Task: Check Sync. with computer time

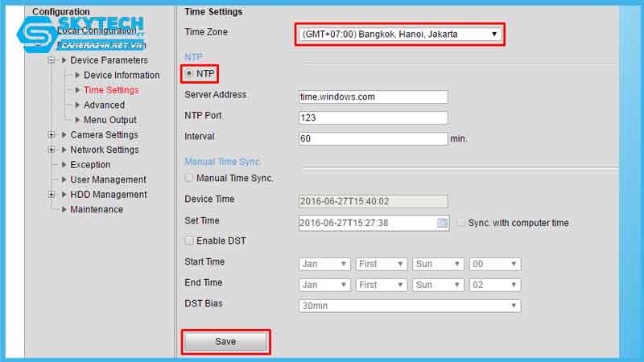Action: point(461,223)
